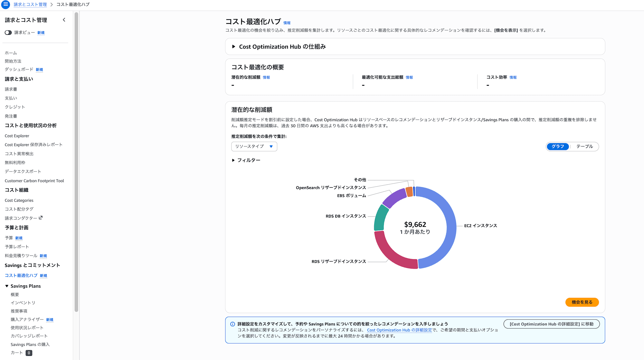
Task: Click the external link icon beside 請求コンダクター
Action: [x=41, y=218]
